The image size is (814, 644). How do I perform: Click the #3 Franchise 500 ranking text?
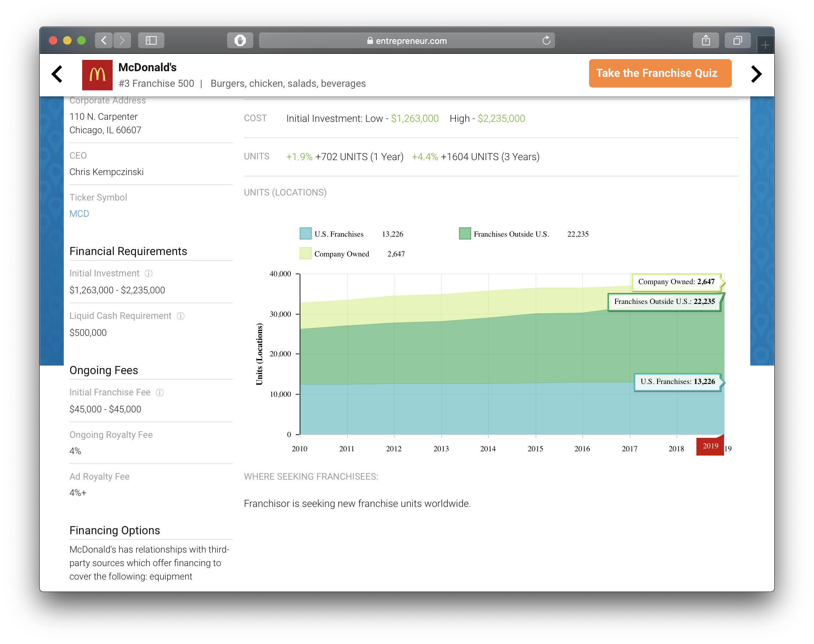coord(156,83)
